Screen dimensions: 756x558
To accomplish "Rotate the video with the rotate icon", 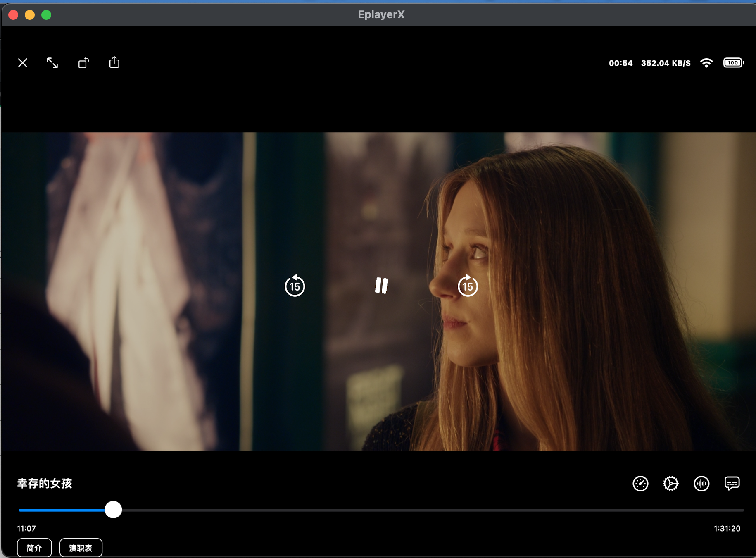I will coord(83,63).
